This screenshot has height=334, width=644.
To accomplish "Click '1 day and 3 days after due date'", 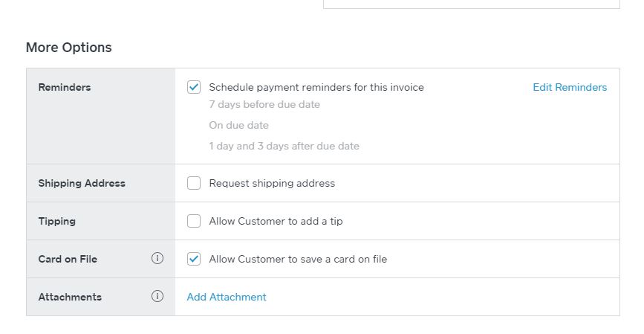I will pyautogui.click(x=284, y=146).
